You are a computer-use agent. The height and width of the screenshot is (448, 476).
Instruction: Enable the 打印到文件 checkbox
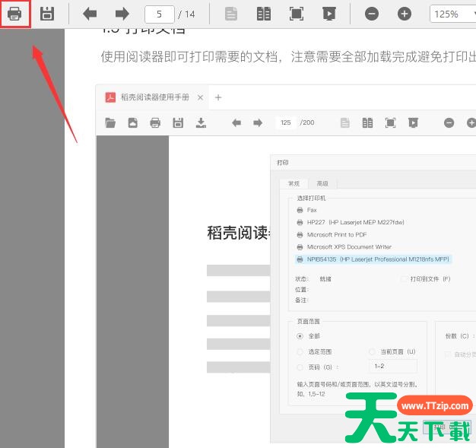[x=405, y=279]
